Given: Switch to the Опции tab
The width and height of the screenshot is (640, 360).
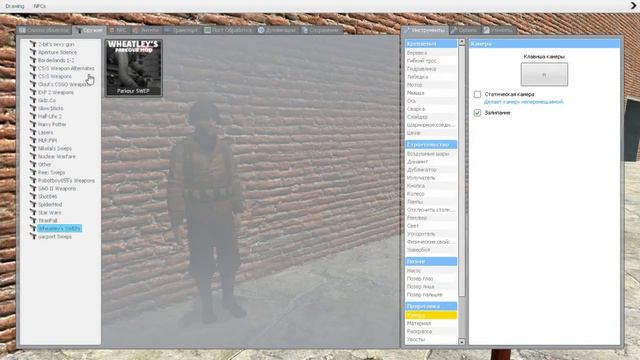Looking at the screenshot, I should point(464,30).
